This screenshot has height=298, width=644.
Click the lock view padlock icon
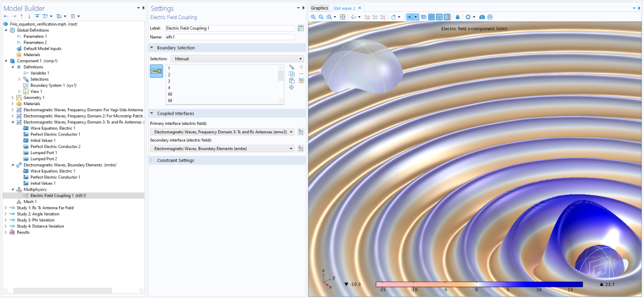tap(457, 17)
